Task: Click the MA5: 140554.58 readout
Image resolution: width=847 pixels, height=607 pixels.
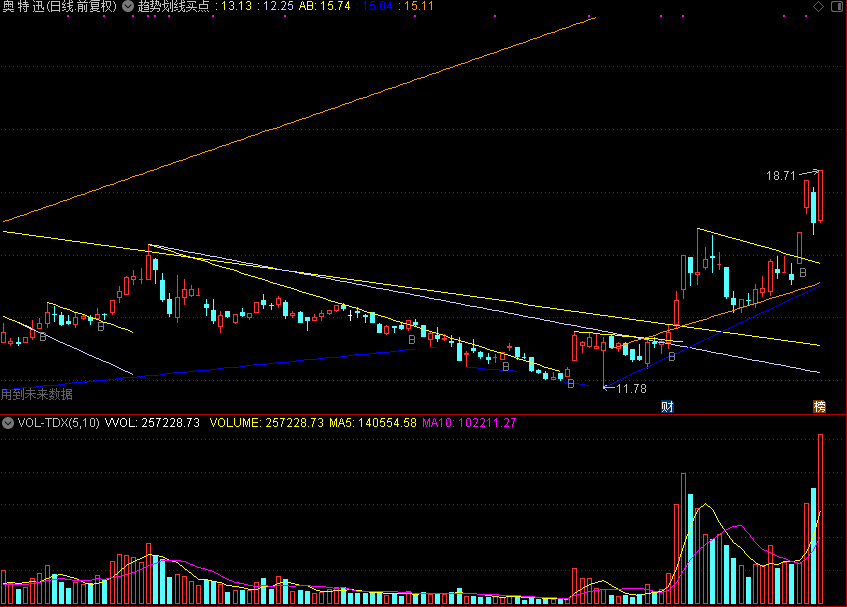Action: (x=373, y=423)
